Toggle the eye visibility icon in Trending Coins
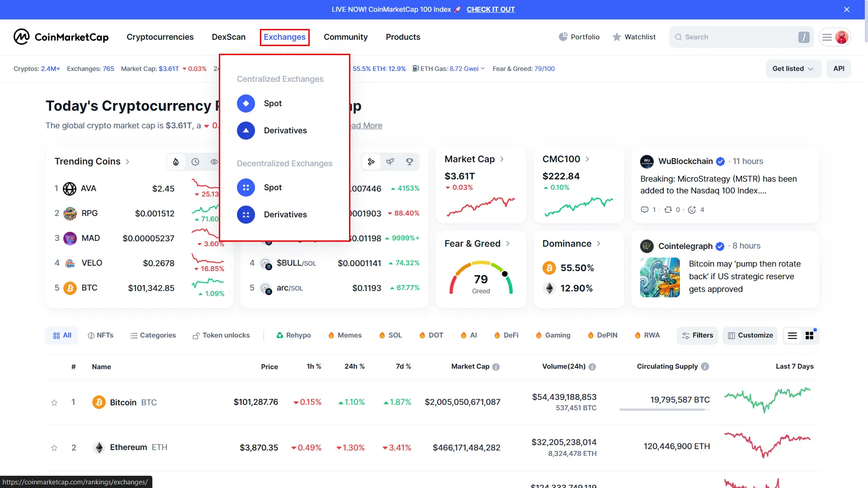 click(x=214, y=161)
